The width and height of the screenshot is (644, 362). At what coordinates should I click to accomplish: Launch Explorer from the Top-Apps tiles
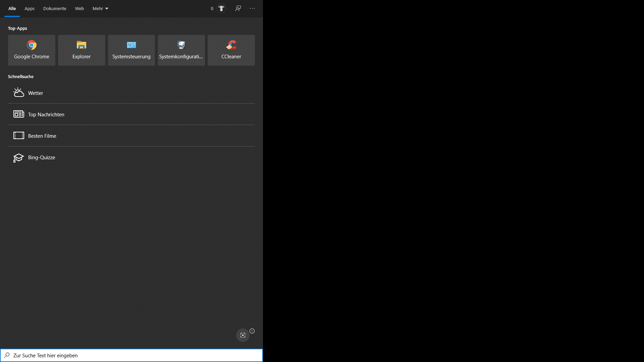coord(82,50)
